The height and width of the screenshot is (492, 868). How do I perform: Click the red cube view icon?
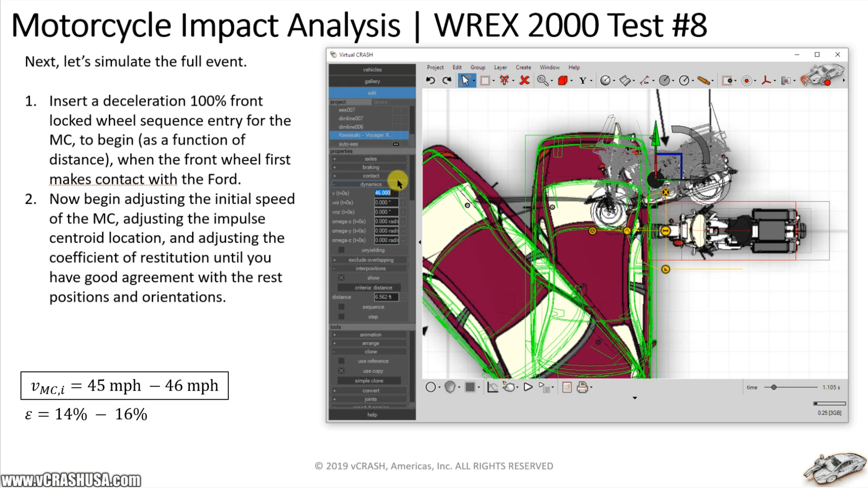click(562, 81)
